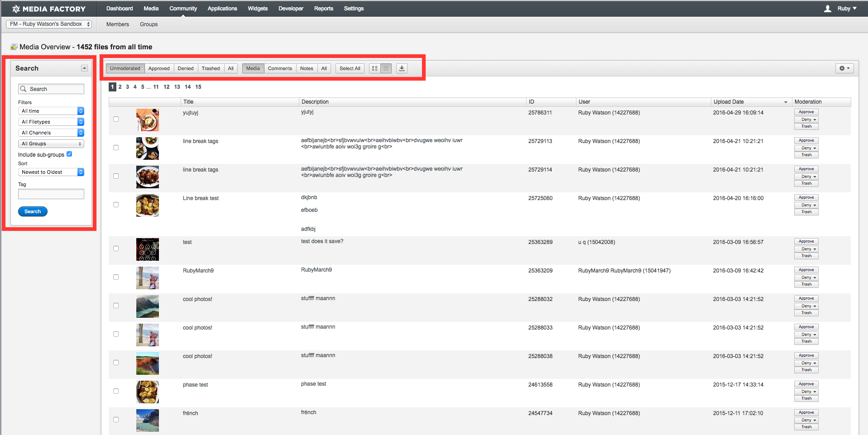
Task: Open the gear settings dropdown
Action: tap(844, 68)
